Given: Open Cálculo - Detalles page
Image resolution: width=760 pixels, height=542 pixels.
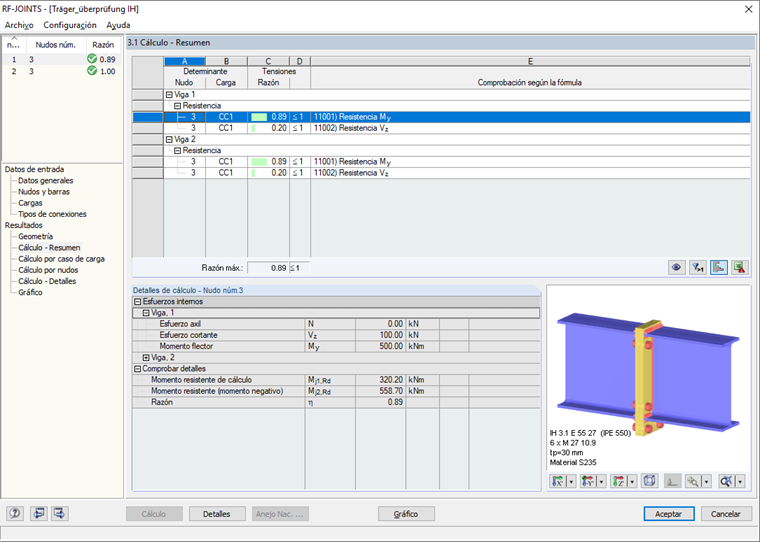Looking at the screenshot, I should (47, 281).
